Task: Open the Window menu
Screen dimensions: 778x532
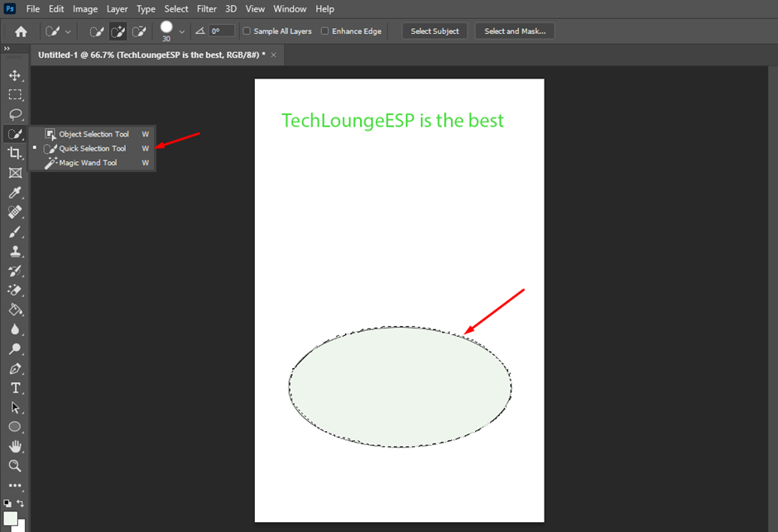Action: 290,9
